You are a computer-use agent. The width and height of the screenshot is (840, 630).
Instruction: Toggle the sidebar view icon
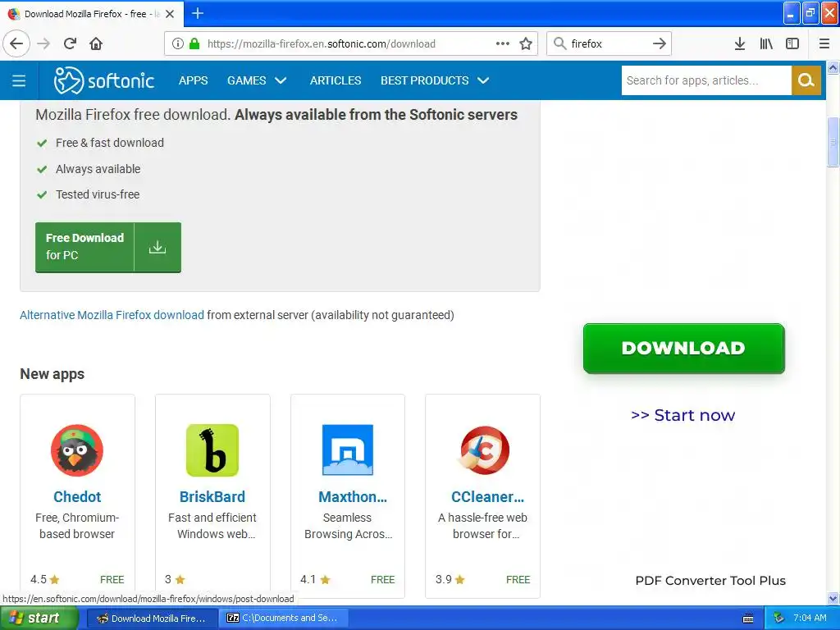(x=792, y=44)
